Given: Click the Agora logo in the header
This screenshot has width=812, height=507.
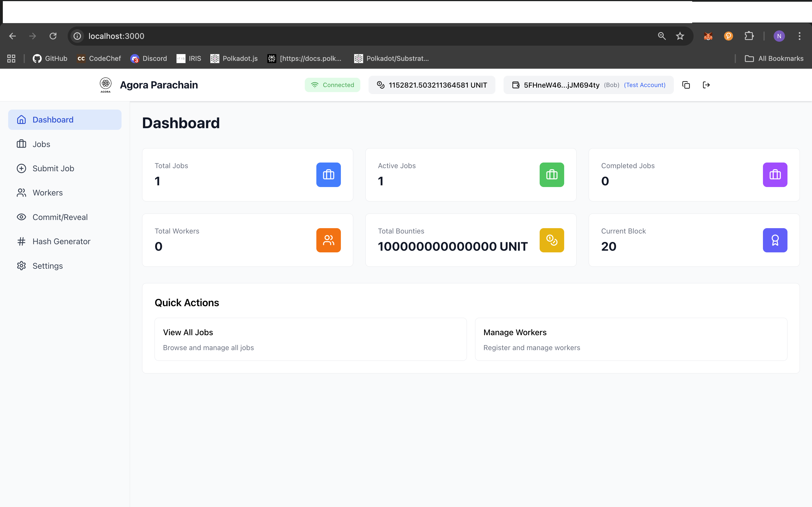Looking at the screenshot, I should click(x=106, y=85).
